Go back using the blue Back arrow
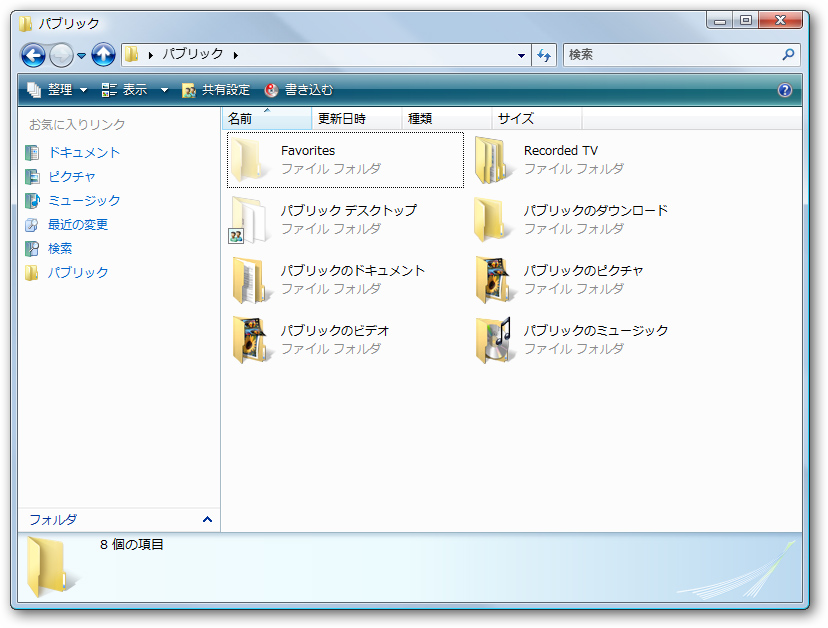Image resolution: width=828 pixels, height=628 pixels. (33, 55)
